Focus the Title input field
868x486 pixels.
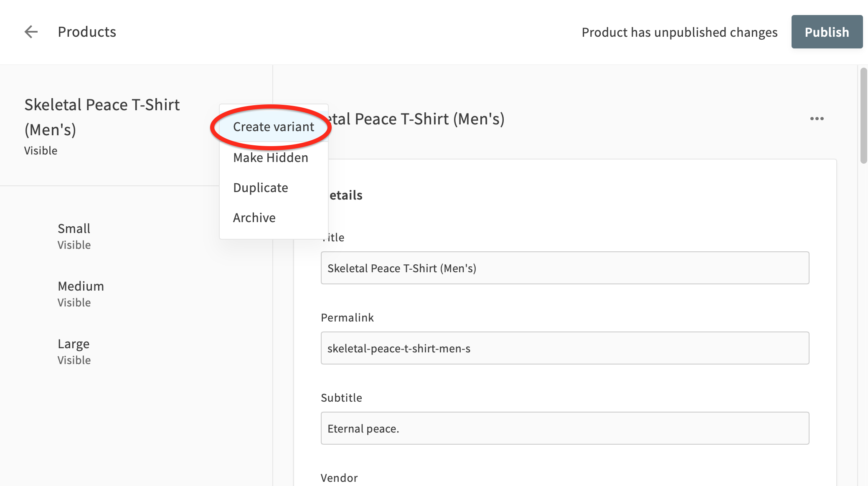point(565,268)
